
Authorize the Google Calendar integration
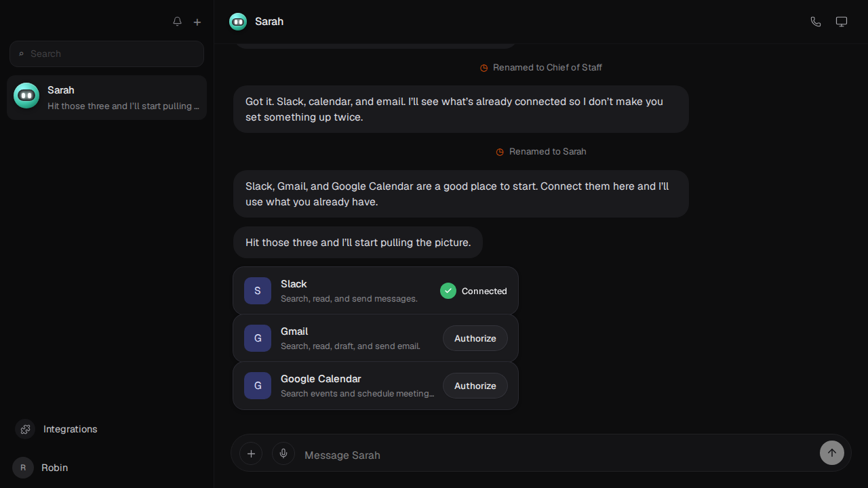click(x=475, y=386)
